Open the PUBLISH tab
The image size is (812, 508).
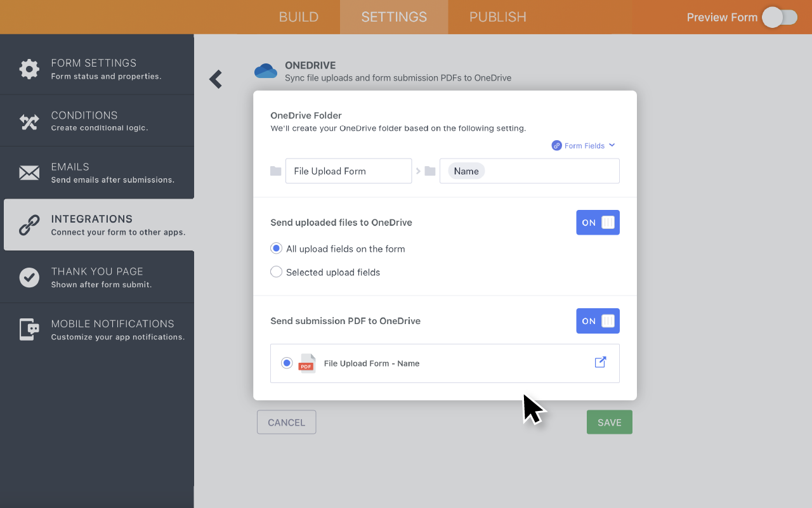497,17
